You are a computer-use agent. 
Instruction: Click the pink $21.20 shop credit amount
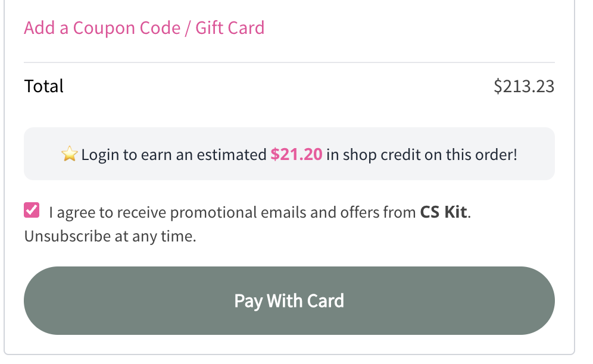[x=296, y=155]
